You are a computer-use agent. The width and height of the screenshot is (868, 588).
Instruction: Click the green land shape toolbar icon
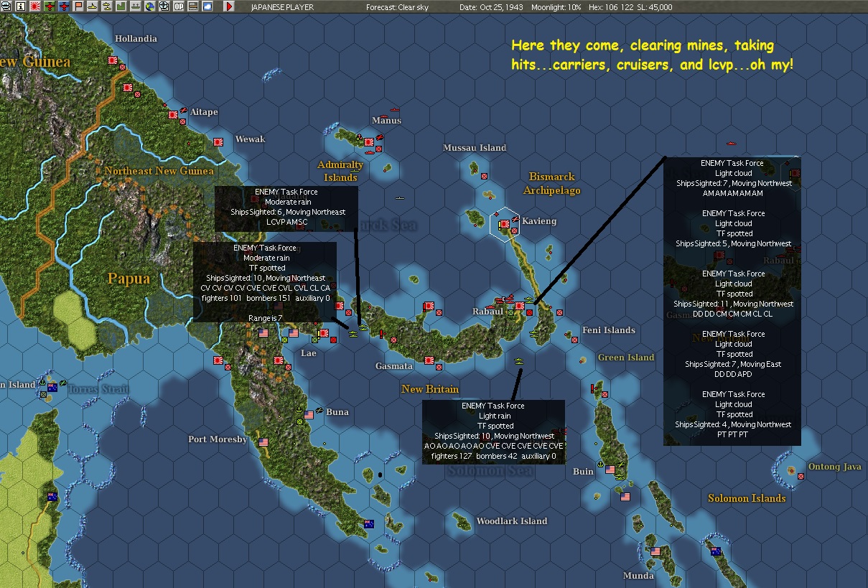[x=121, y=6]
